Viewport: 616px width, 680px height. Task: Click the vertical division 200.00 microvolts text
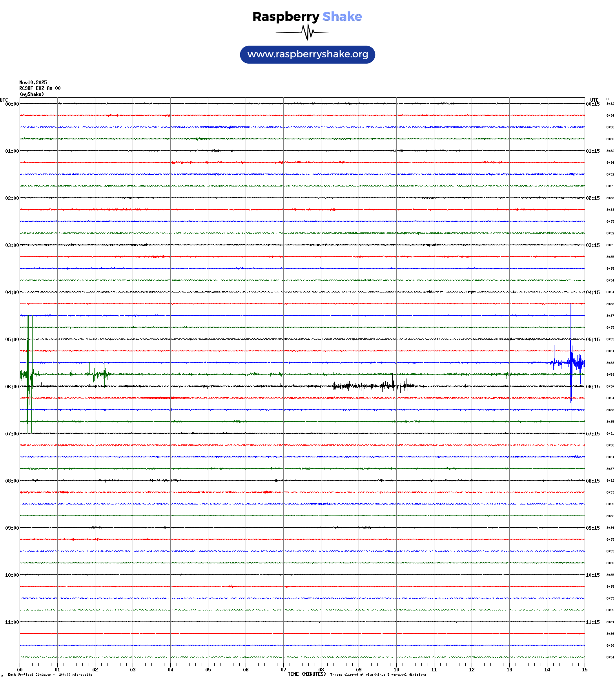point(50,675)
